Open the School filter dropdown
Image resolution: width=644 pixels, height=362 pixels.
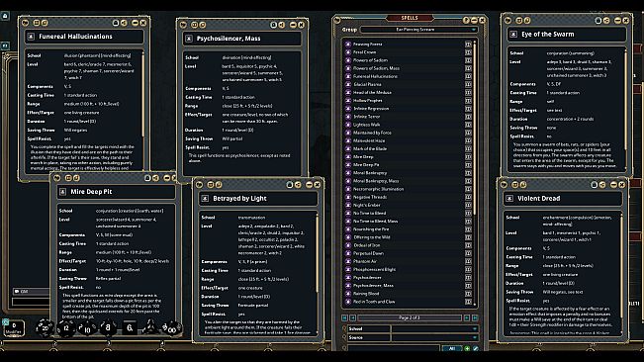pyautogui.click(x=434, y=328)
